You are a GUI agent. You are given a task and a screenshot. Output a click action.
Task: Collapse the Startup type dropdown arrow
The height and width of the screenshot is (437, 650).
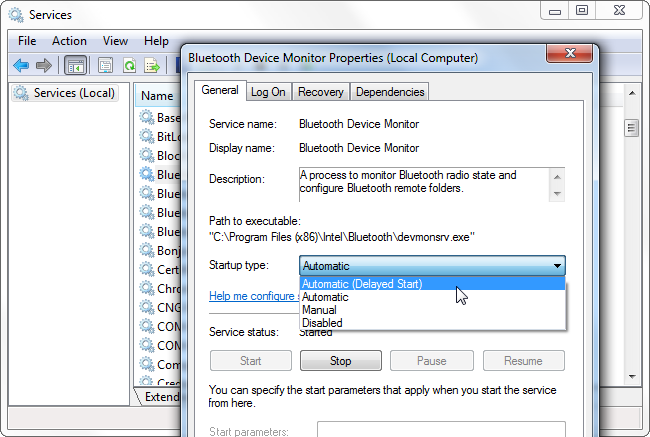pyautogui.click(x=558, y=266)
